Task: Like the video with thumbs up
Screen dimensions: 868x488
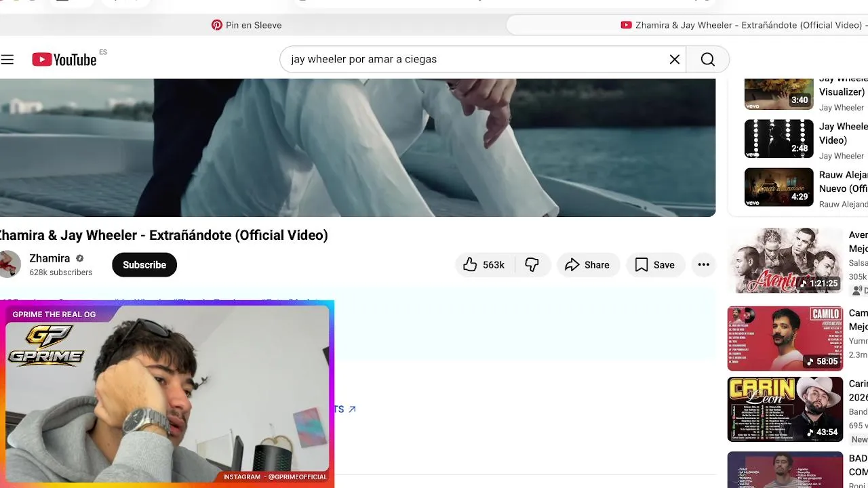Action: coord(485,265)
